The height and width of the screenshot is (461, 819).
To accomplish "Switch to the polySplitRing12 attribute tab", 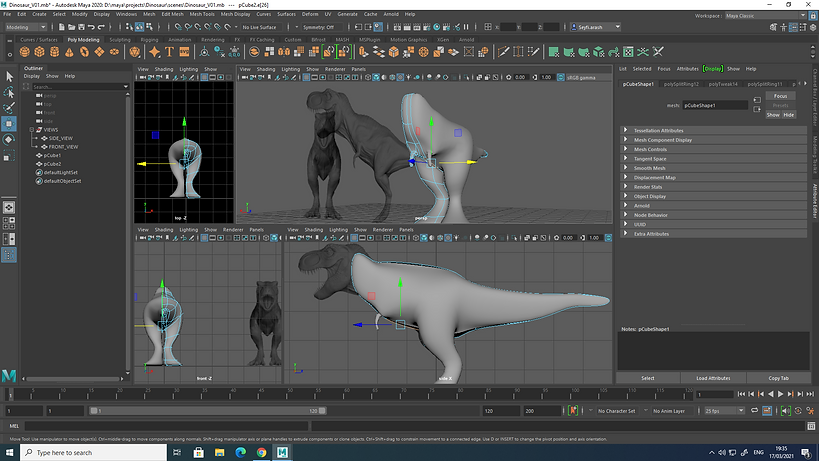I will (x=681, y=84).
